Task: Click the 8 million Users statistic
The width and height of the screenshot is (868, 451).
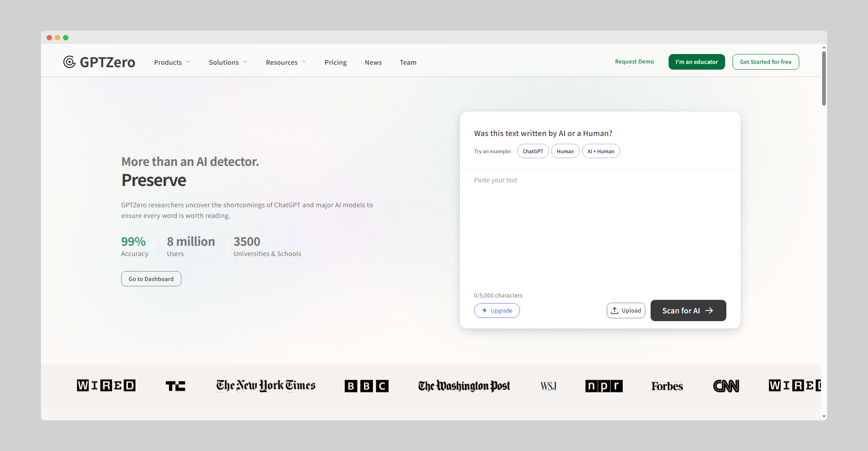Action: 191,246
